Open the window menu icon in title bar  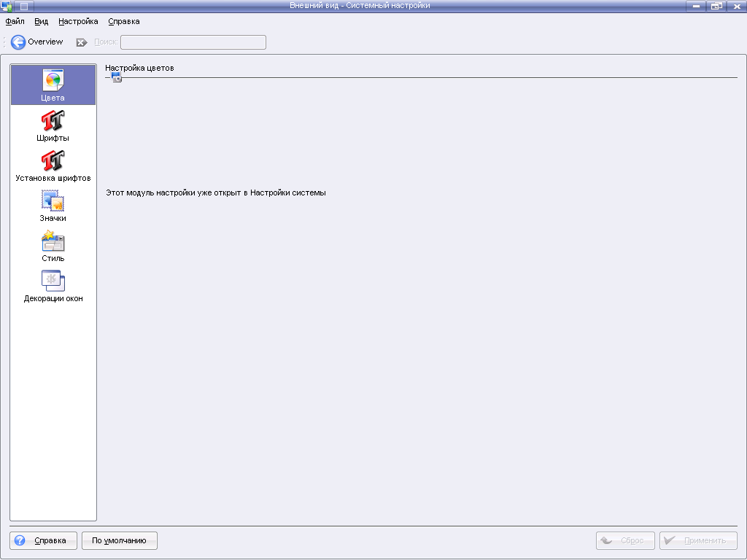click(x=7, y=6)
